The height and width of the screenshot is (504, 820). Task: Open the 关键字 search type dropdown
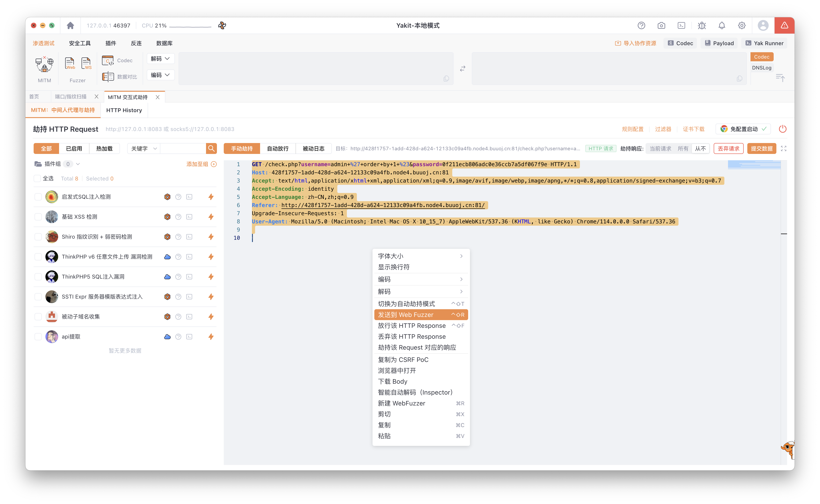coord(144,148)
